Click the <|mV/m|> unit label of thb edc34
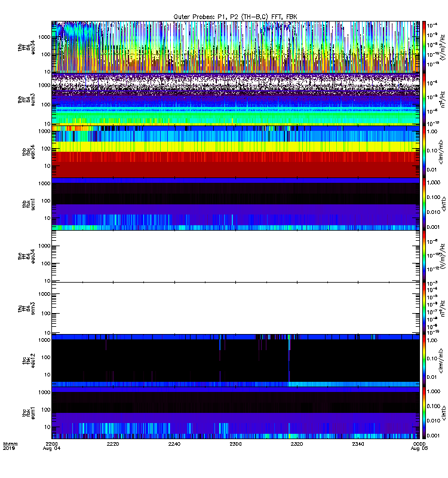Screen dimensions: 448x478 pos(441,152)
